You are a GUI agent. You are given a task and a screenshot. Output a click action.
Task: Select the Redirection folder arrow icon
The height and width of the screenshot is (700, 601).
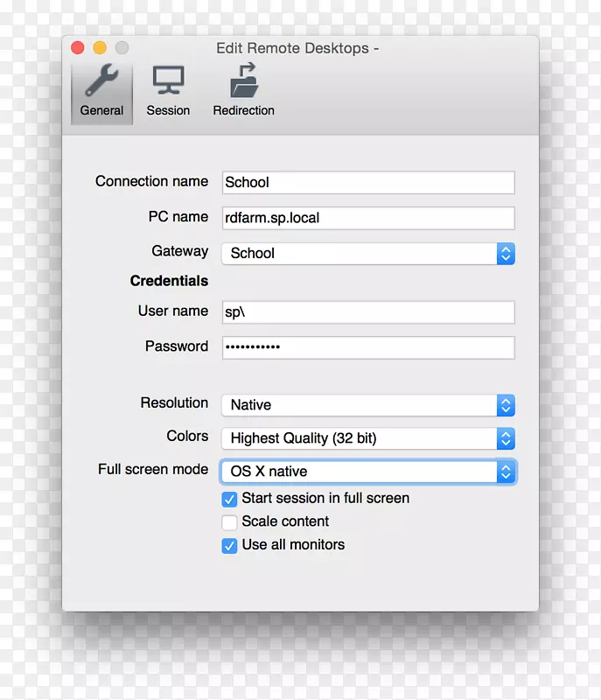click(x=243, y=81)
